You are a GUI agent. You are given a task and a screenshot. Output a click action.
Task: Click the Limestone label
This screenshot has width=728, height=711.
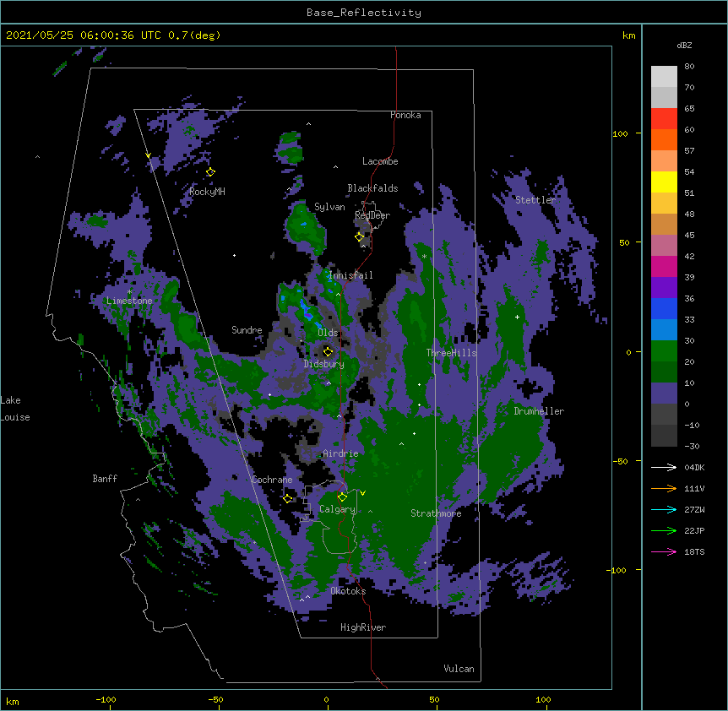(129, 301)
